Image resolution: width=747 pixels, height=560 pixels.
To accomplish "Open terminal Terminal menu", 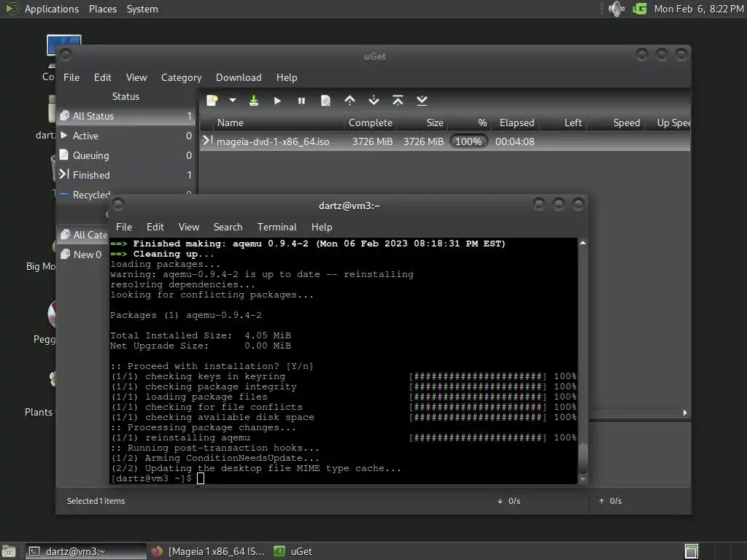I will tap(276, 227).
